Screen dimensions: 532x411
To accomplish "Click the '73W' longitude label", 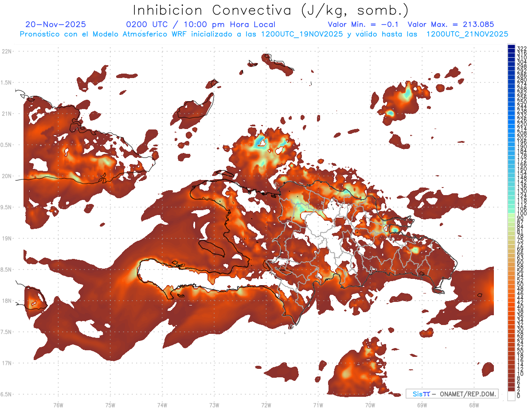I will pos(214,405).
